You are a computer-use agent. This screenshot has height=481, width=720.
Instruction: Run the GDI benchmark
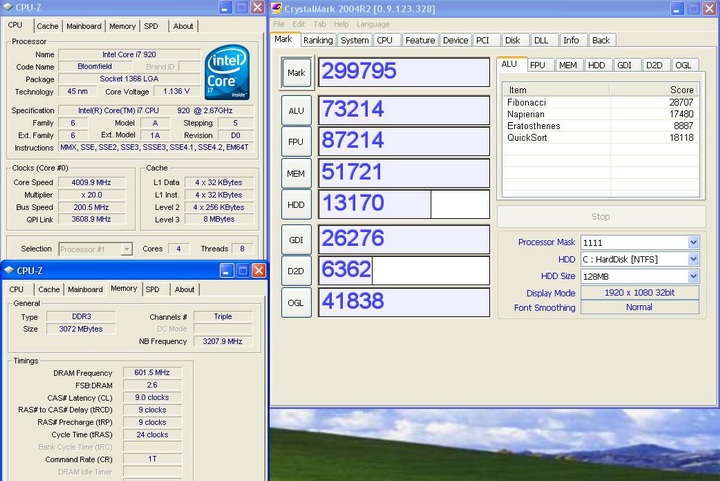[296, 240]
